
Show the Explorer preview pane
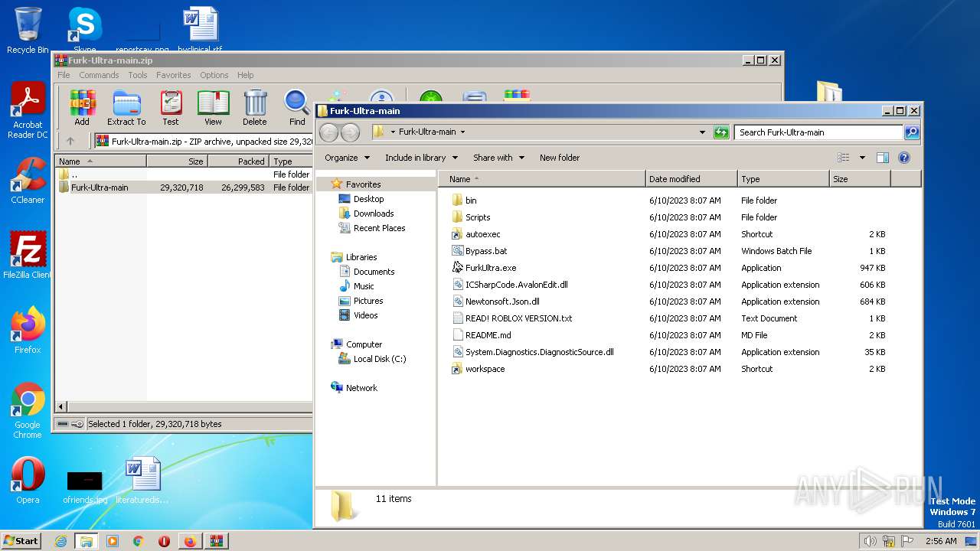click(x=882, y=158)
